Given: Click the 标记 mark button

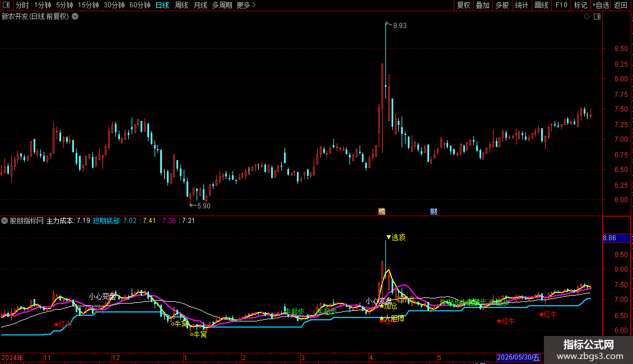Looking at the screenshot, I should [x=580, y=5].
